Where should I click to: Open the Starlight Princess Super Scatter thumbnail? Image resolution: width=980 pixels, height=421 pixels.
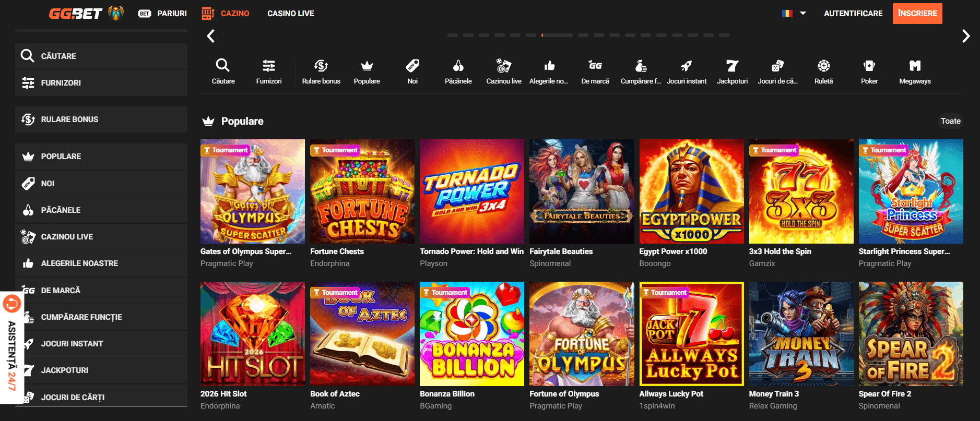(911, 191)
